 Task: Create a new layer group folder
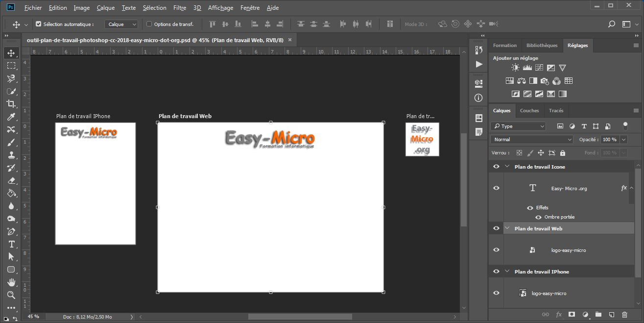[x=598, y=314]
